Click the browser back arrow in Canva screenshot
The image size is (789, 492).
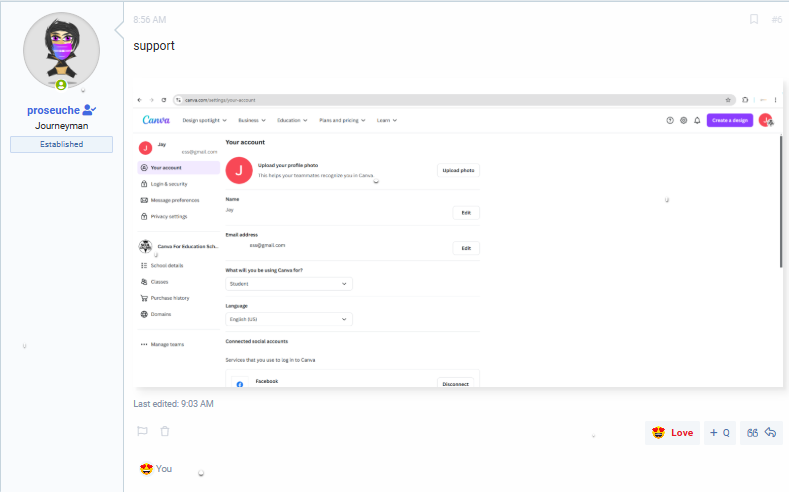coord(139,100)
